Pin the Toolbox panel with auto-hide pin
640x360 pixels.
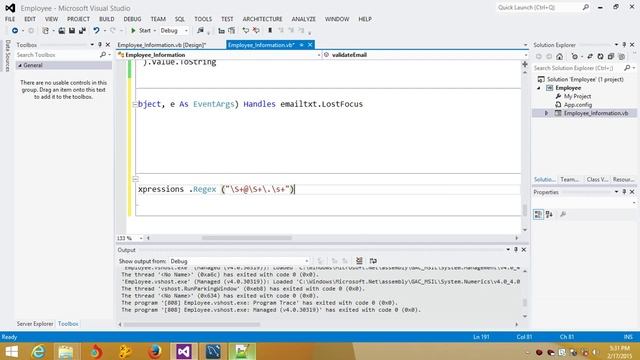click(100, 44)
